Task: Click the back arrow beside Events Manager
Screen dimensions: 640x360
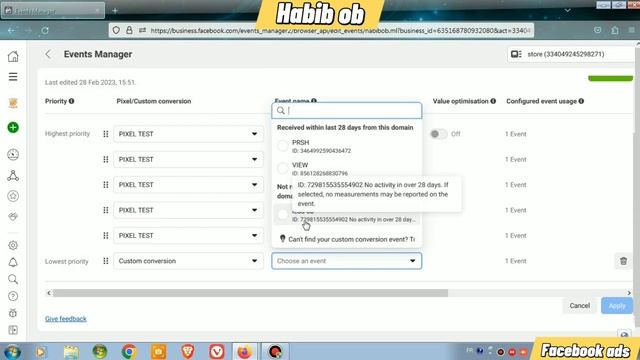Action: click(x=48, y=54)
